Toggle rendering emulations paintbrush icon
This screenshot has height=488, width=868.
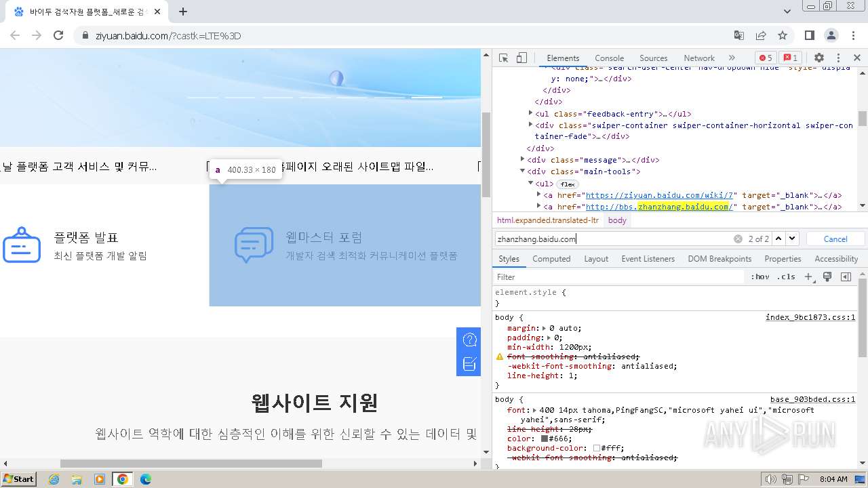[827, 277]
